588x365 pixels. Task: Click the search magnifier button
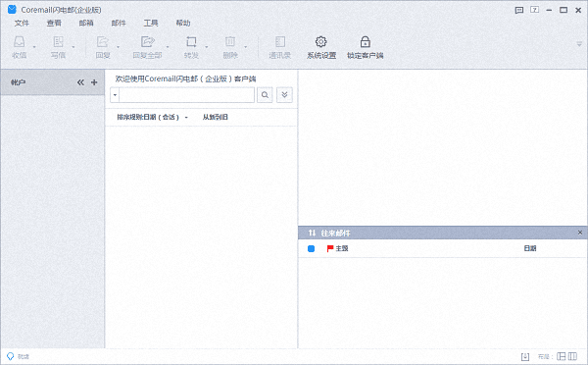265,95
